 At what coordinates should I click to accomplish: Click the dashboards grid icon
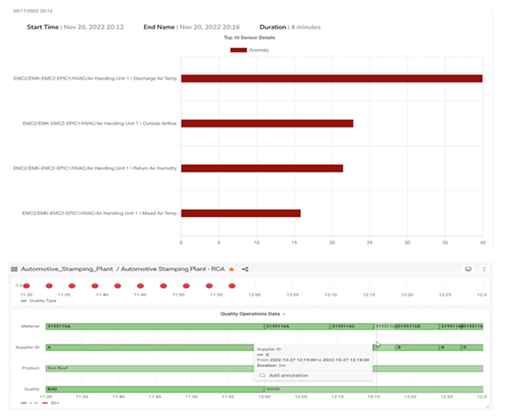[x=14, y=269]
